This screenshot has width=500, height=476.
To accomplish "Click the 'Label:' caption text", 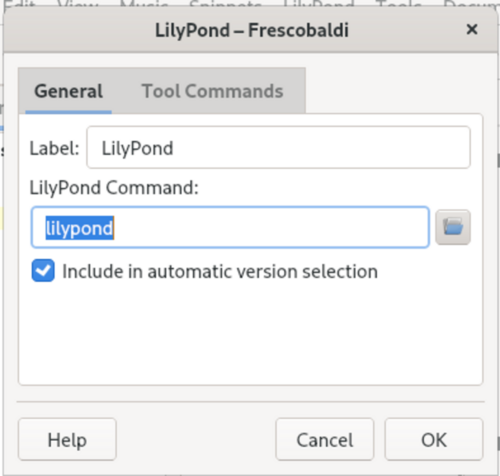I will [54, 148].
